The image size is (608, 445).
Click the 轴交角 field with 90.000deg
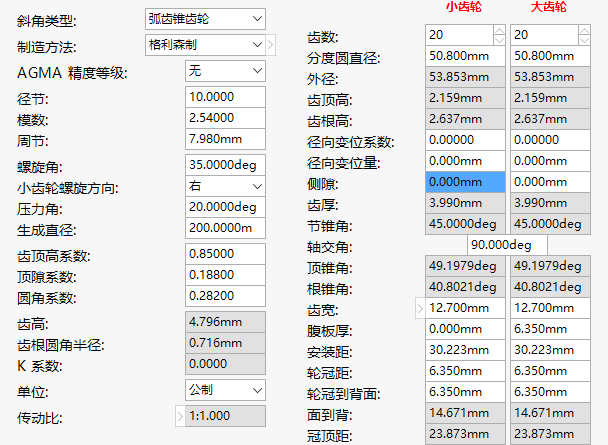tap(508, 245)
